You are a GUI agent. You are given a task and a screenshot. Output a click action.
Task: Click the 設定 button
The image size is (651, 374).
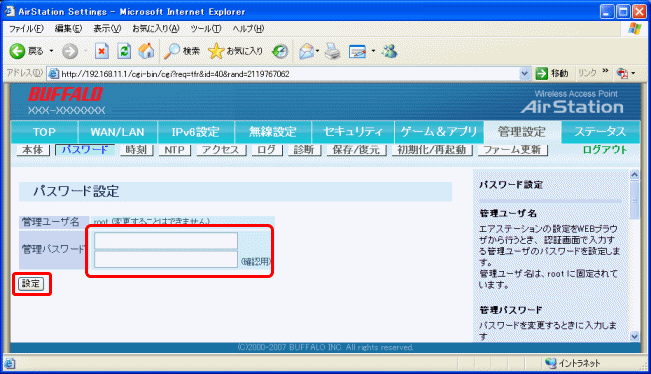pos(31,284)
